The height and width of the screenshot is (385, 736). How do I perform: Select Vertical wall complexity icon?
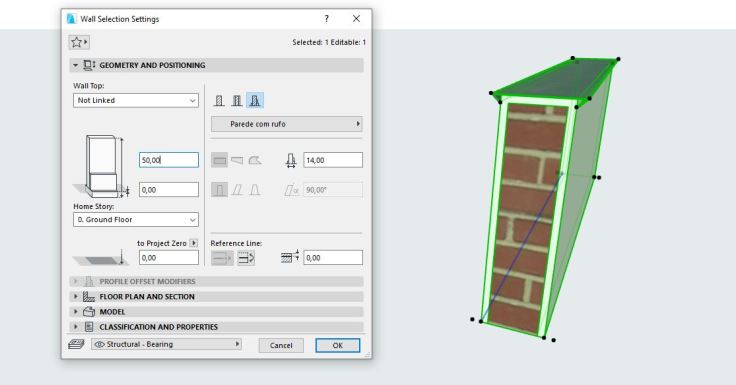[219, 190]
